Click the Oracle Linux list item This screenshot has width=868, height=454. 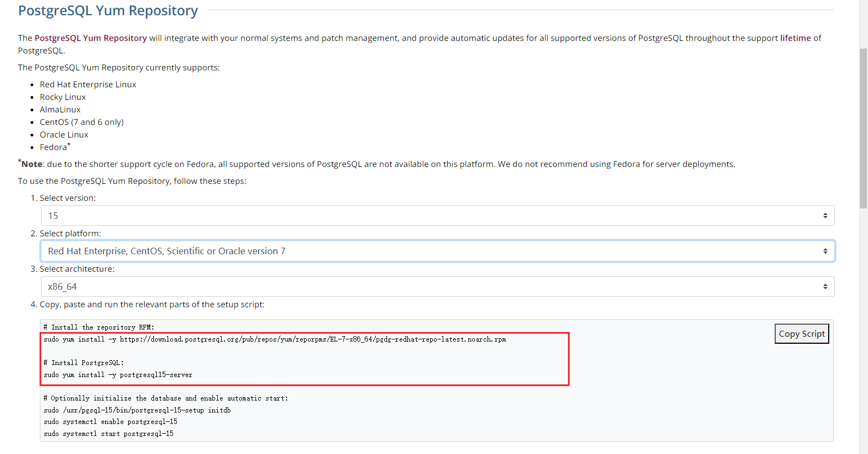64,135
